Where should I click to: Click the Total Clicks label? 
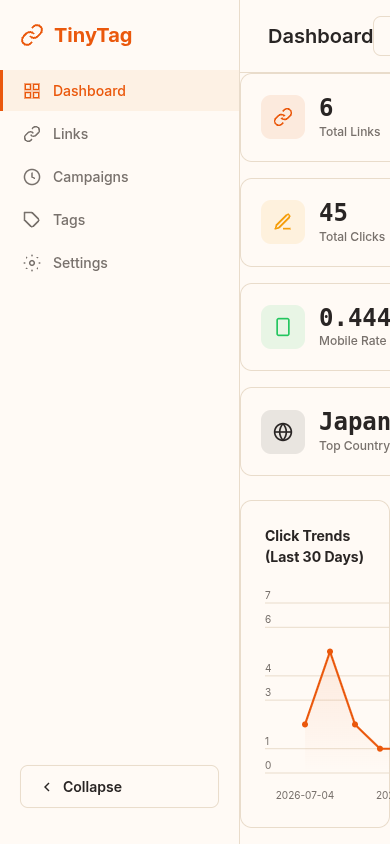[x=352, y=237]
